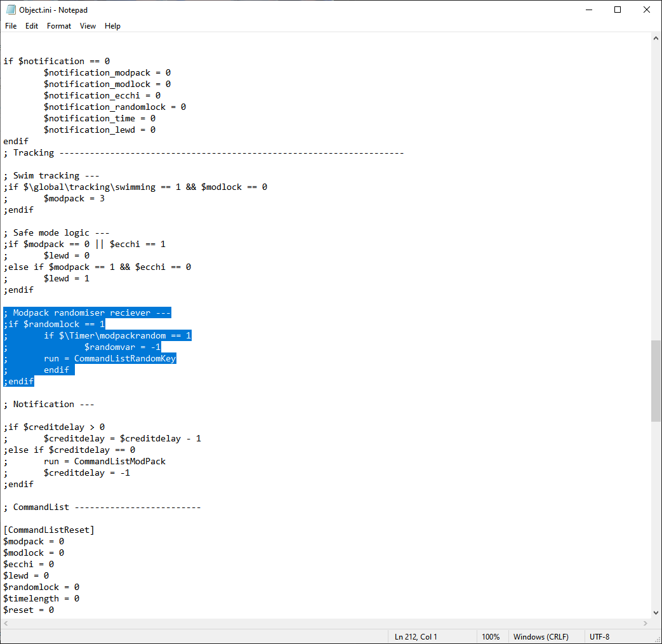This screenshot has width=662, height=644.
Task: Open the View menu
Action: click(x=88, y=26)
